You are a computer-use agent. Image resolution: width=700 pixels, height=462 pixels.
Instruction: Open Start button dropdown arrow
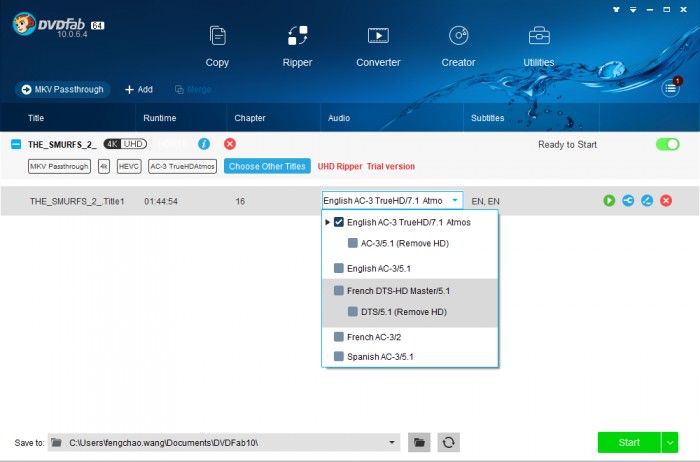pos(670,442)
